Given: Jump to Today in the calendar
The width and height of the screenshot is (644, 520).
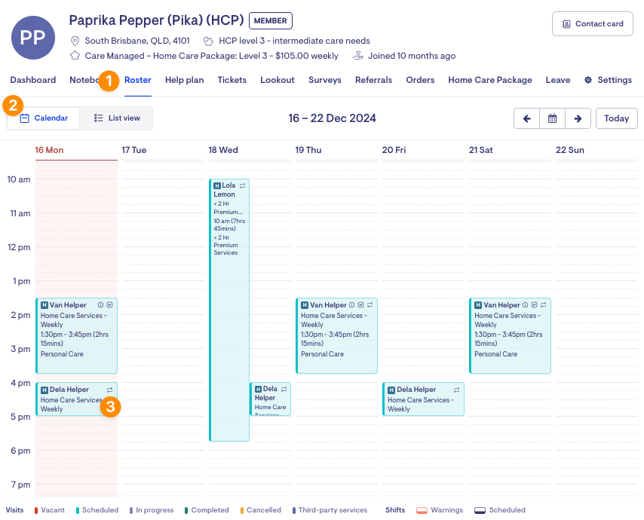Looking at the screenshot, I should pos(616,119).
